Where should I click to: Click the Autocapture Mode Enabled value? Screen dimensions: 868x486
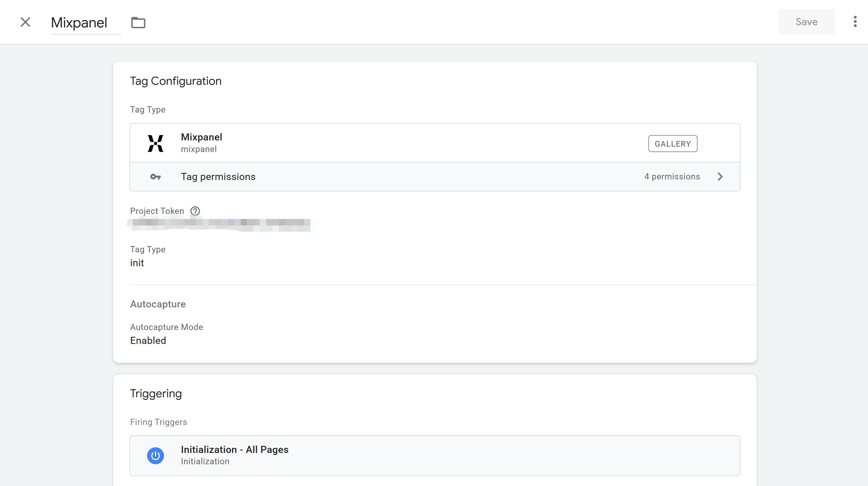point(148,341)
